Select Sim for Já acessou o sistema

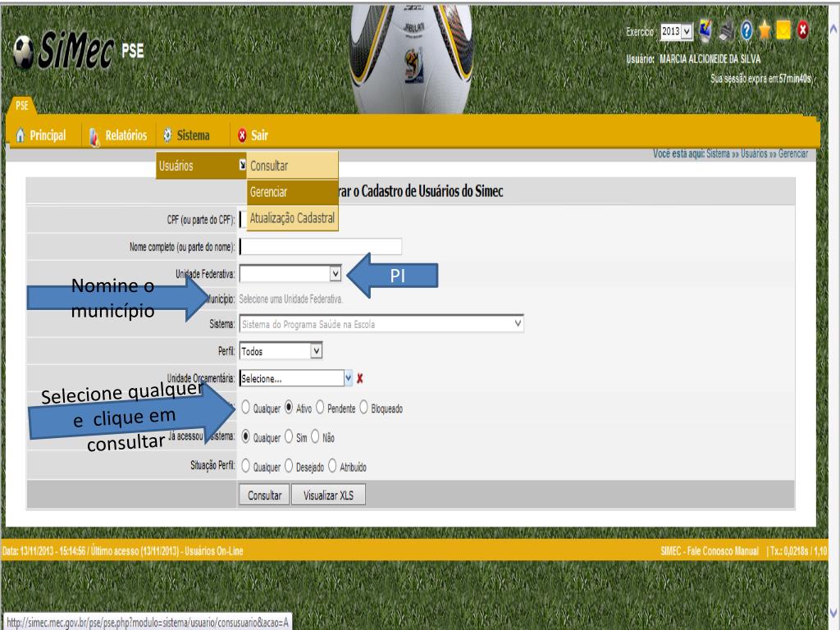289,436
